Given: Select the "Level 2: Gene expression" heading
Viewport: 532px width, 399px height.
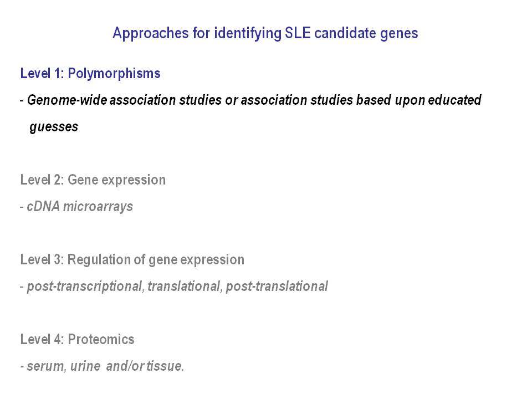Looking at the screenshot, I should pyautogui.click(x=93, y=180).
